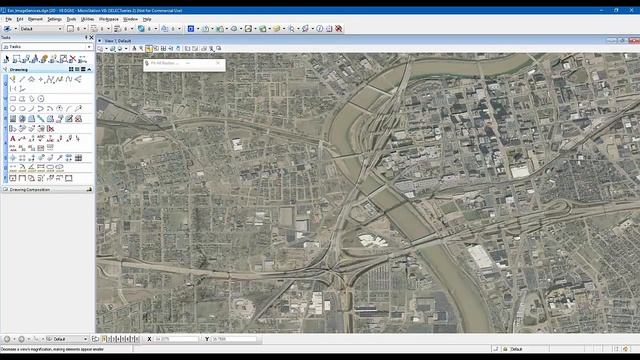Click the X coordinate input field

pos(176,339)
